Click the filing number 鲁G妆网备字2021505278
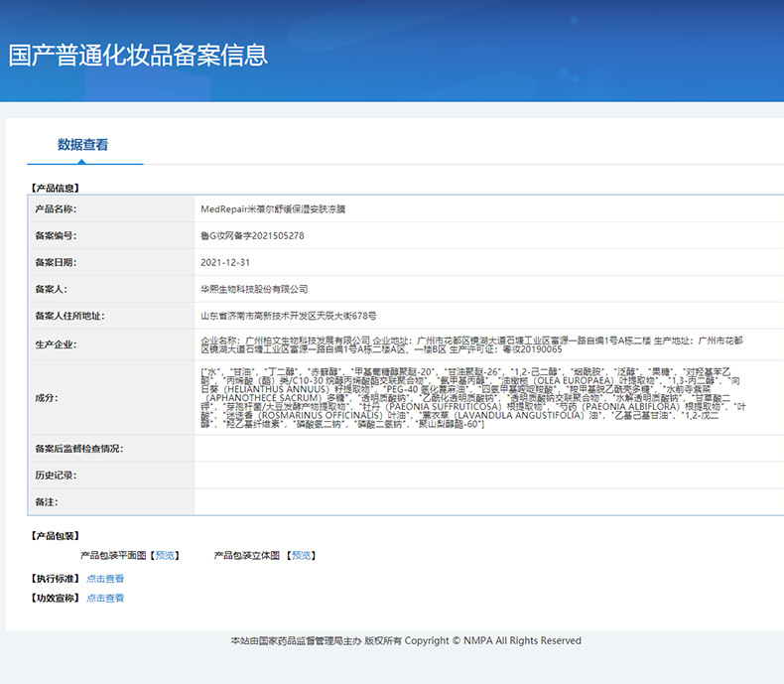 252,236
